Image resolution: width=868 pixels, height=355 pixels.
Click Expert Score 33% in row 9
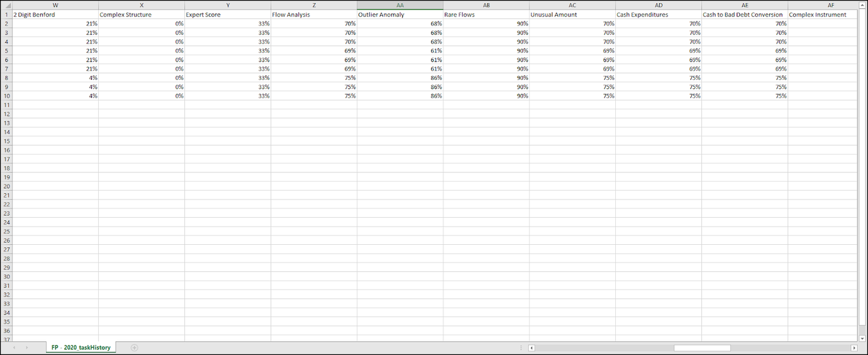coord(228,87)
